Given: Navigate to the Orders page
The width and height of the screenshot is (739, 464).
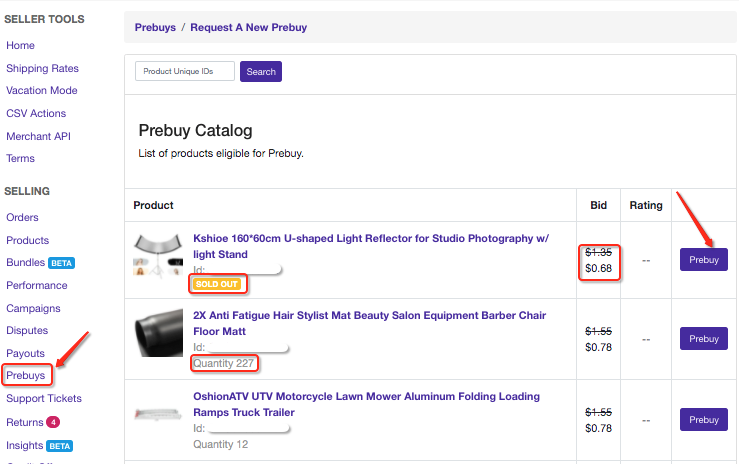Looking at the screenshot, I should pos(22,217).
